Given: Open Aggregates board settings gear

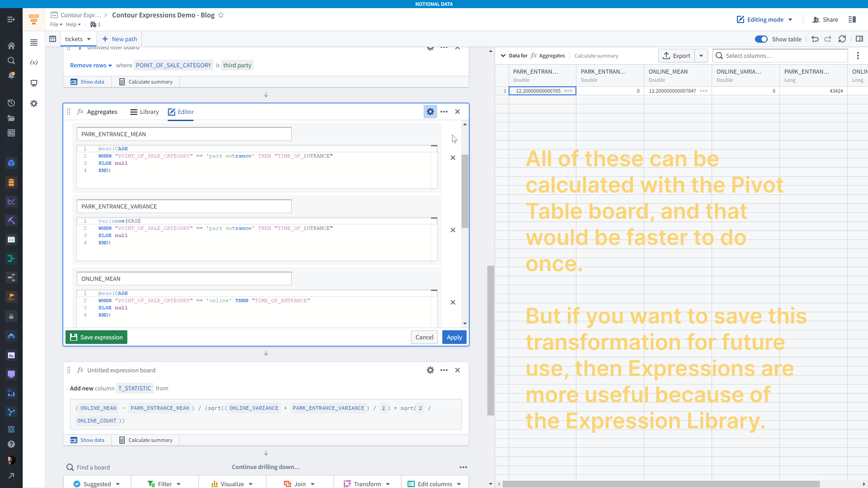Looking at the screenshot, I should pyautogui.click(x=430, y=112).
